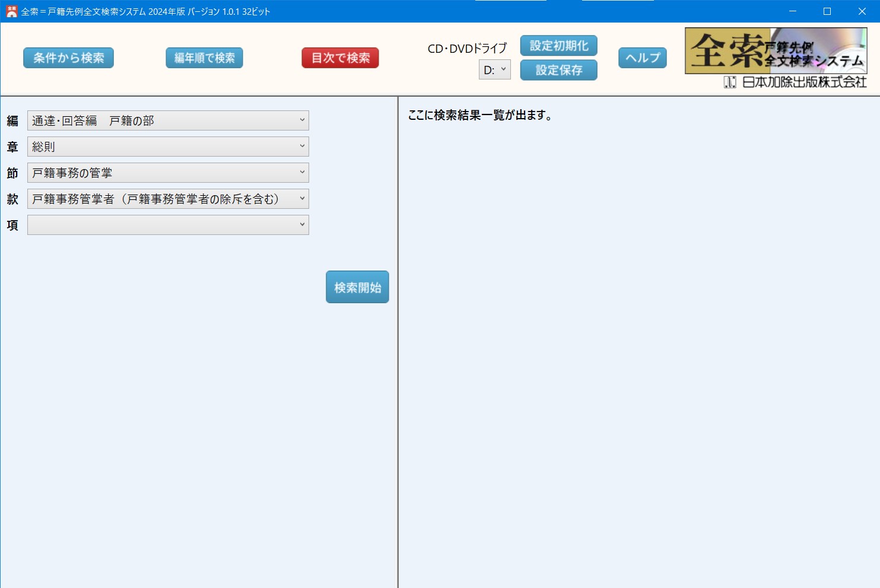Close the 全索 application window
This screenshot has height=588, width=880.
click(862, 11)
